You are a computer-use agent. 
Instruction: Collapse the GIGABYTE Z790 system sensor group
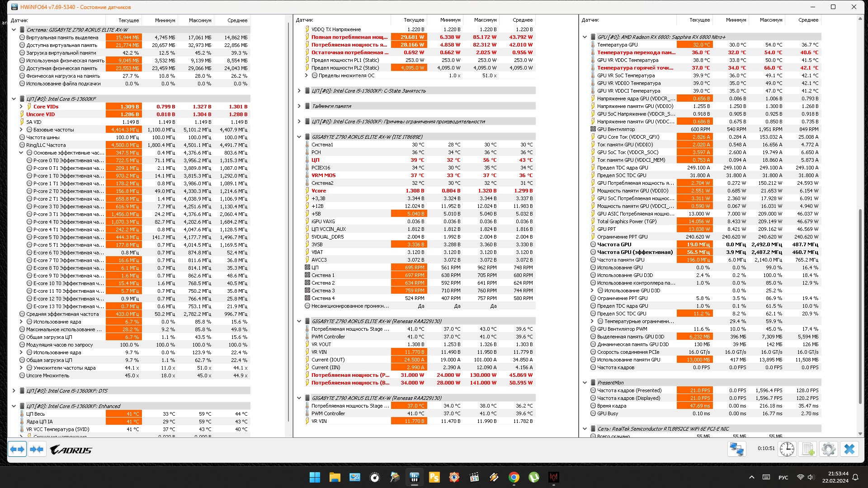(14, 30)
